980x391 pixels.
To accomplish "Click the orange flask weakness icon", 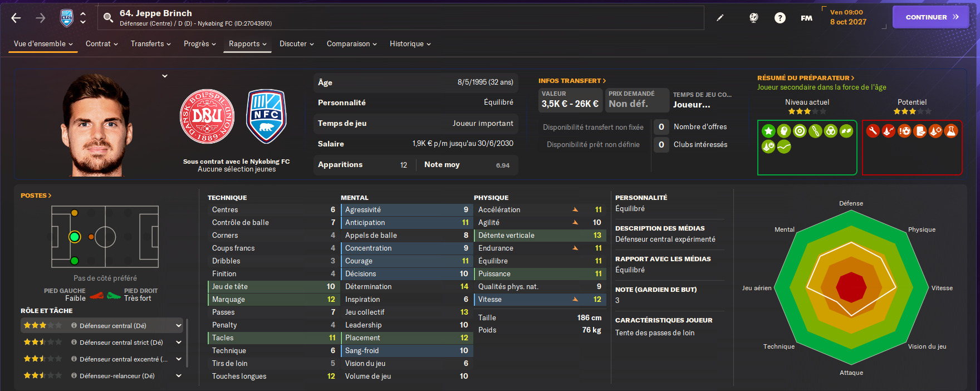I will tap(951, 131).
